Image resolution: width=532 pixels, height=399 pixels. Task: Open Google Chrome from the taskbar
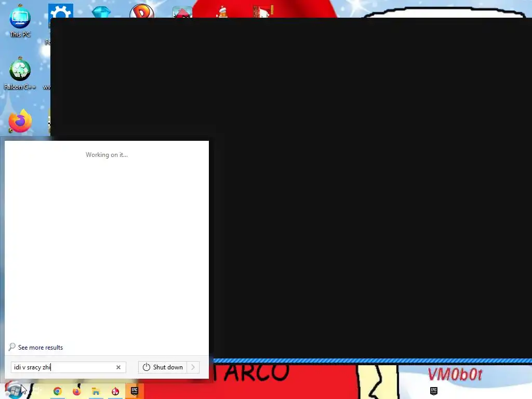[x=57, y=391]
